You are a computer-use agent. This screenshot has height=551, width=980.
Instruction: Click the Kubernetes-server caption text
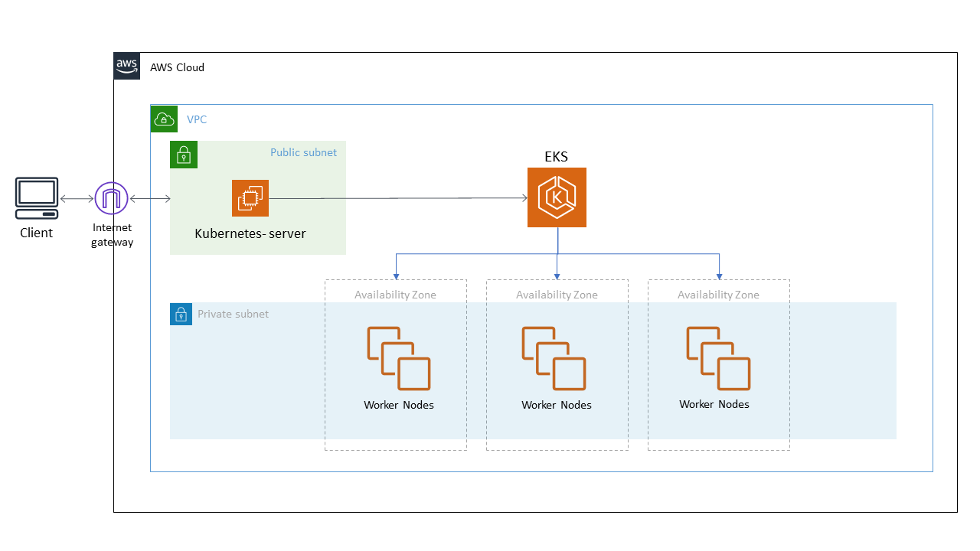click(x=250, y=233)
